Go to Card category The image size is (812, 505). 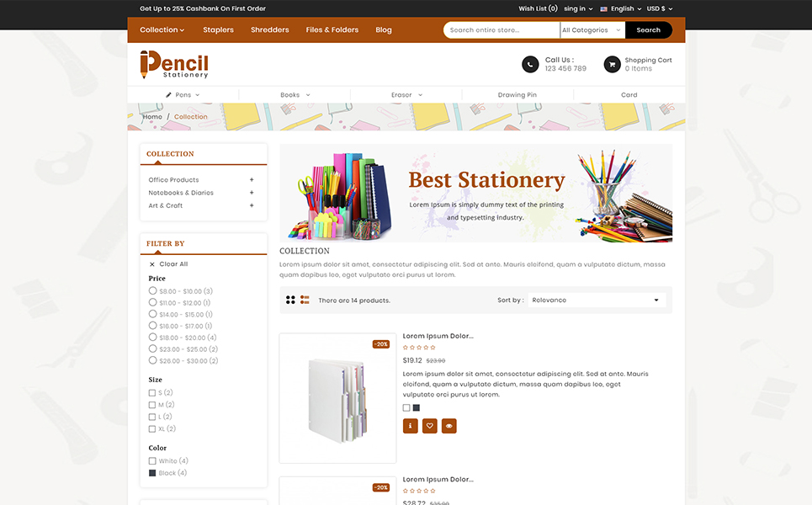coord(629,95)
